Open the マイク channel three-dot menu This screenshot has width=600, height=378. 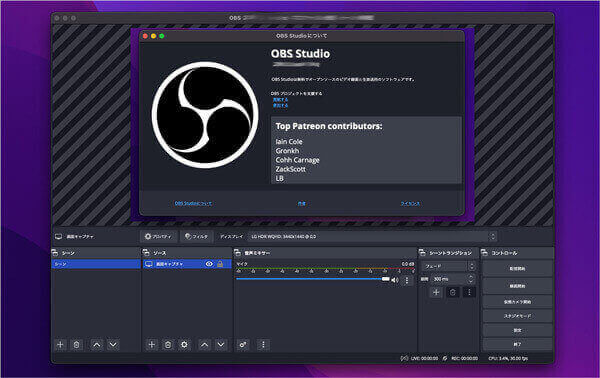(407, 280)
